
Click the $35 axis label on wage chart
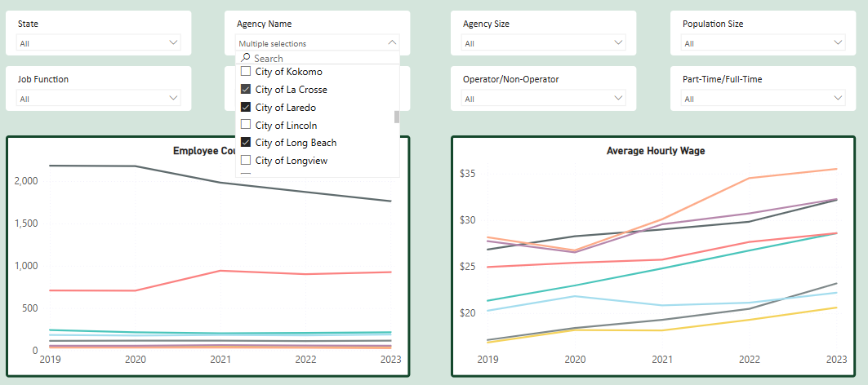467,174
